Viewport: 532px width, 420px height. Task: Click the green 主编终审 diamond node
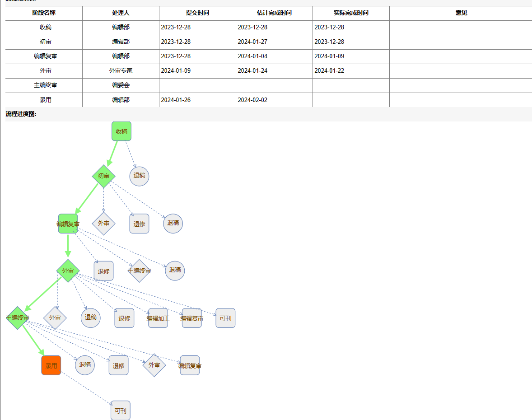coord(18,318)
